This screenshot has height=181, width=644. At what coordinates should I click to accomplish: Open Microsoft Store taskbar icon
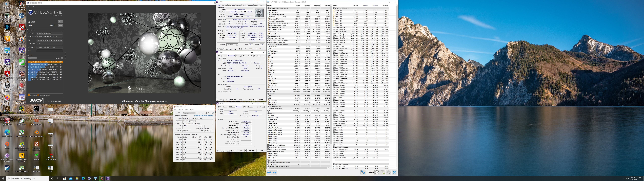(x=65, y=178)
